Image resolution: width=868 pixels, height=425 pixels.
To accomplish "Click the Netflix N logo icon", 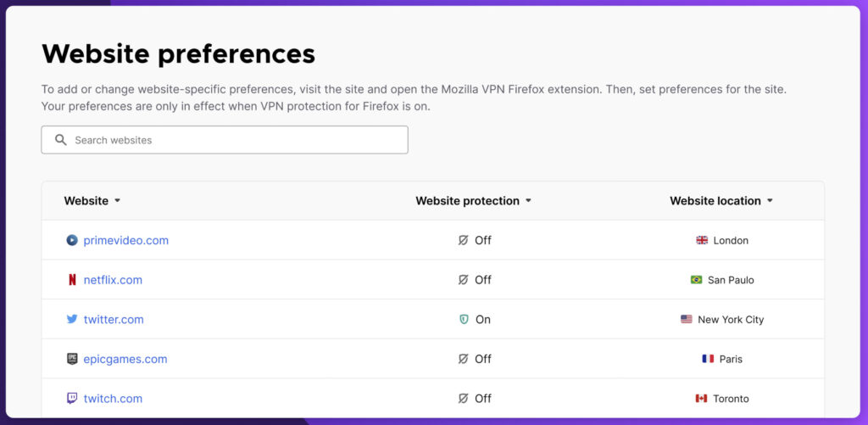I will 72,280.
